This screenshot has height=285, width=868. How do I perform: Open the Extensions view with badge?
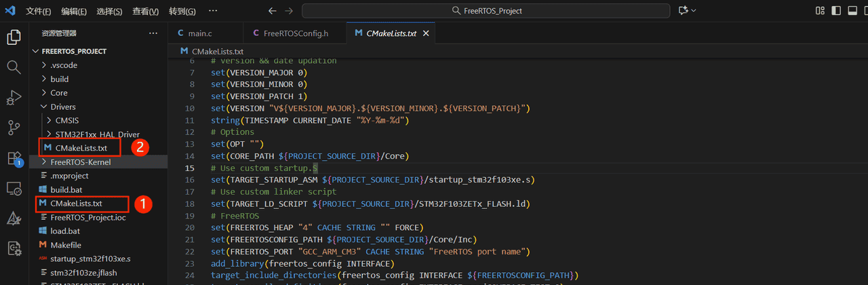point(14,158)
